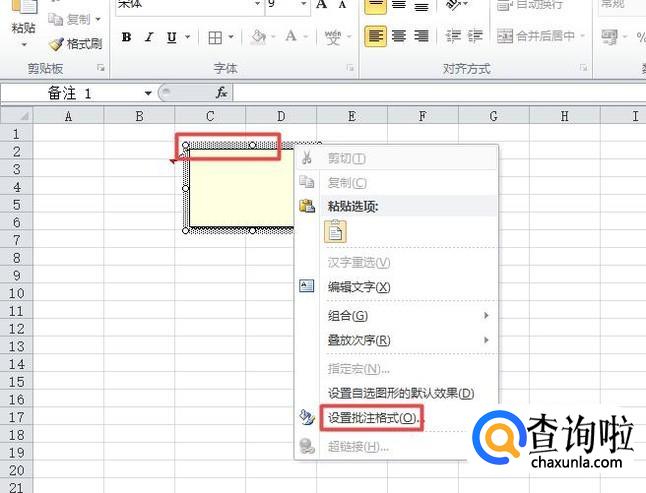Open font 字体 group dialog launcher
Viewport: 646px width, 493px height.
tap(350, 68)
